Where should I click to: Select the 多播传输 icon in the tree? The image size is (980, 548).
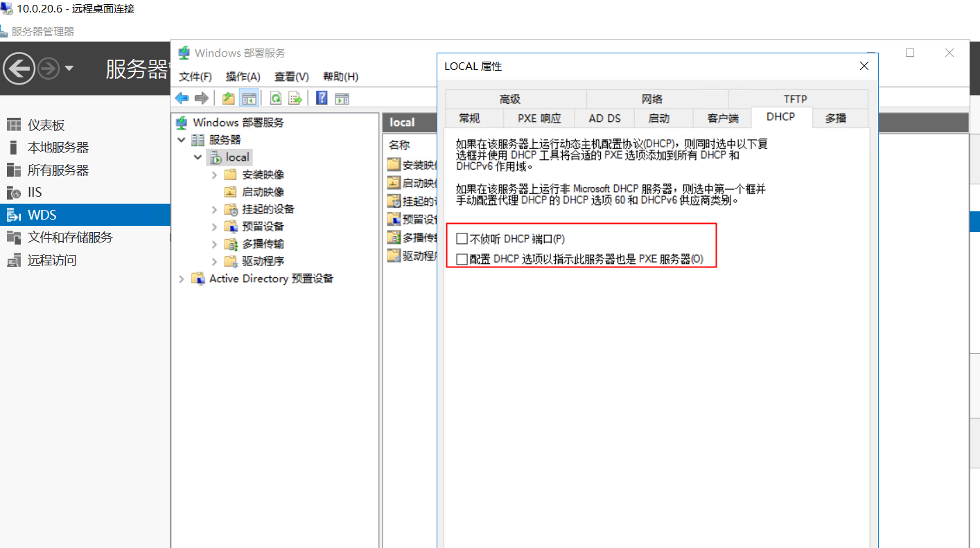[x=231, y=244]
